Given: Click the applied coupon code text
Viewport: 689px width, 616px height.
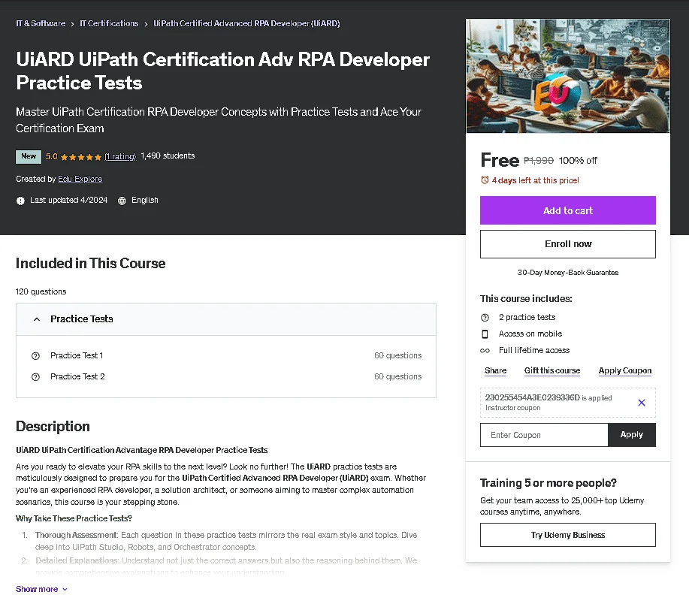Looking at the screenshot, I should (532, 397).
